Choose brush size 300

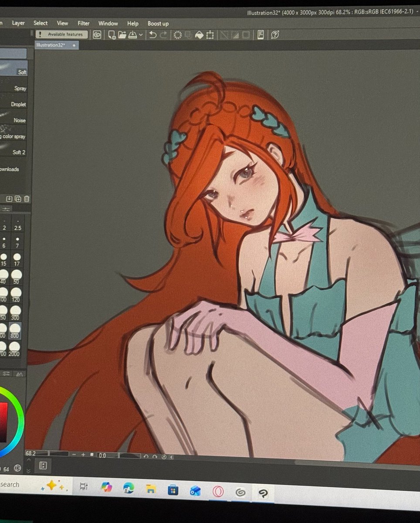16,313
